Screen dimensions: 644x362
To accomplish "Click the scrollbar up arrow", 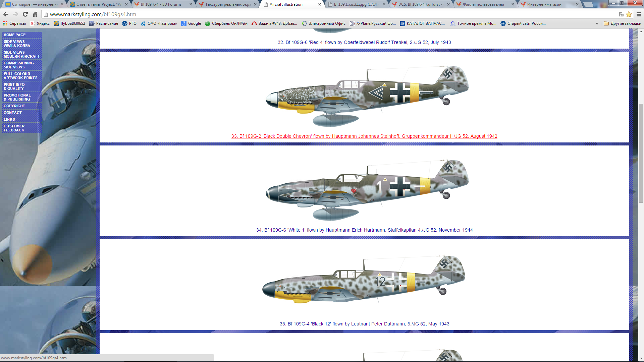I will pyautogui.click(x=641, y=31).
